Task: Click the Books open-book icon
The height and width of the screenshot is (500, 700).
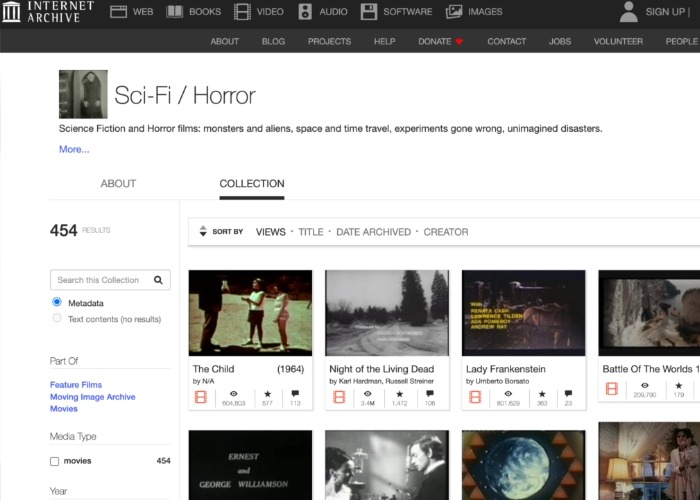Action: point(175,12)
